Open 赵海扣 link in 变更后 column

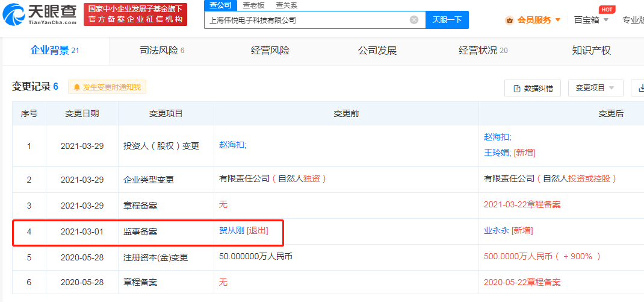tap(497, 137)
